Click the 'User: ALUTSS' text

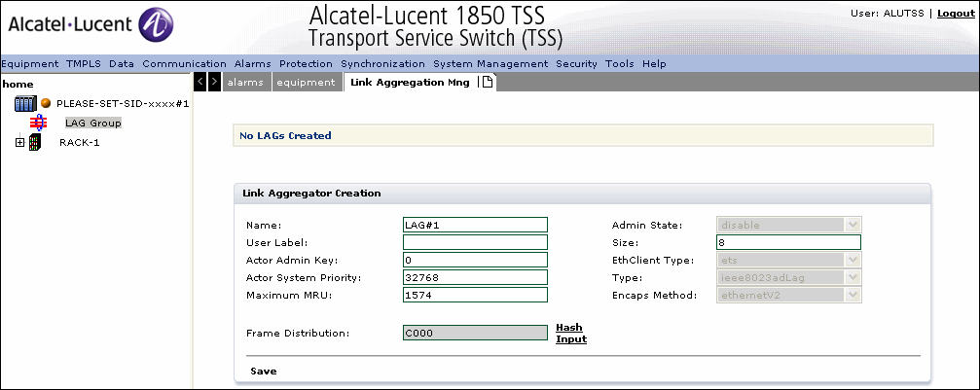point(887,13)
